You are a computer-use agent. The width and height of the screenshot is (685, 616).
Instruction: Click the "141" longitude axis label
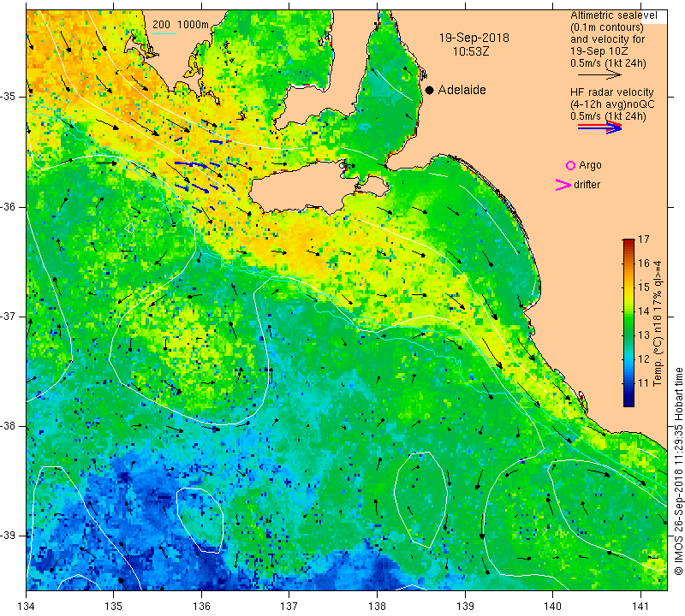point(640,607)
